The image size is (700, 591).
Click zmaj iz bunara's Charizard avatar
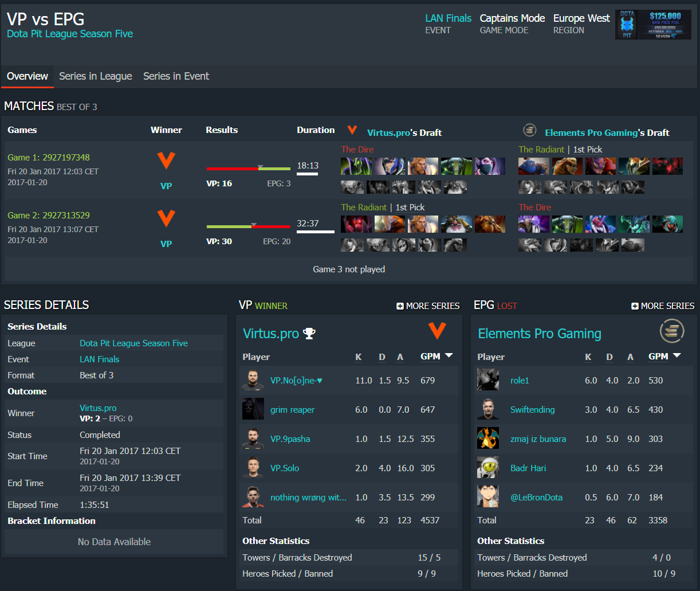[x=488, y=439]
